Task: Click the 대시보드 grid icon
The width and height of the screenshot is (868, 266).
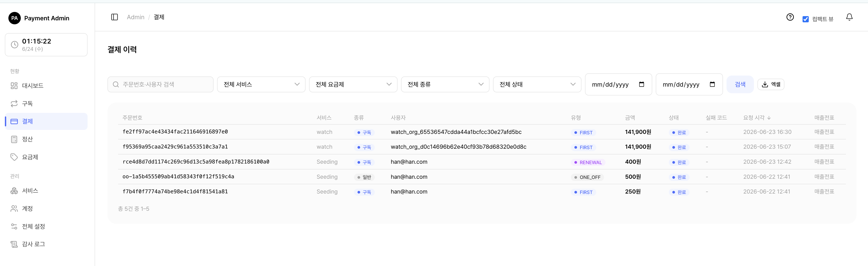Action: pyautogui.click(x=14, y=86)
